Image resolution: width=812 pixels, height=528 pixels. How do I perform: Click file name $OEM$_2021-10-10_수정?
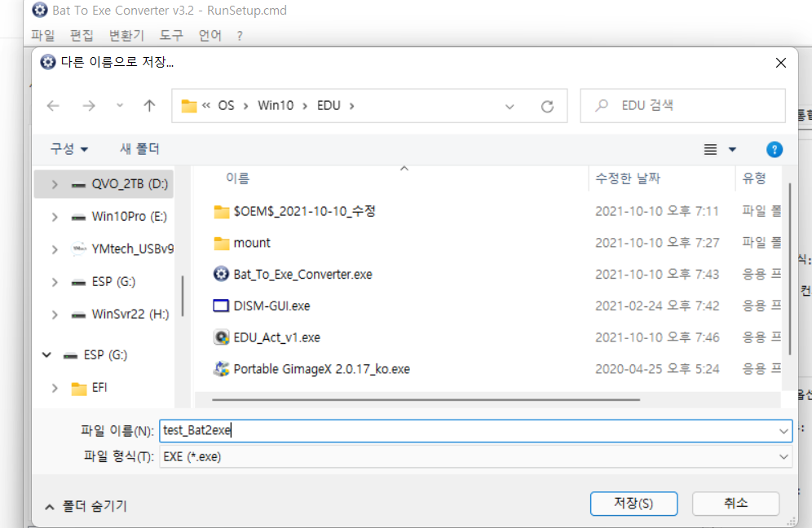[x=305, y=211]
